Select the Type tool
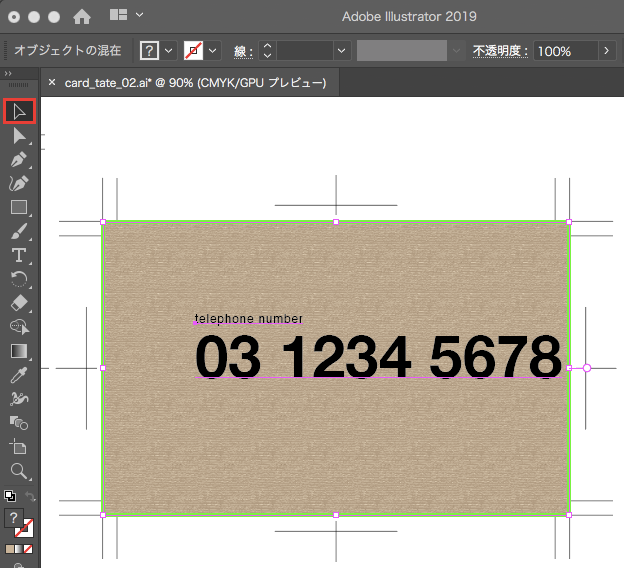Viewport: 624px width, 568px height. point(19,255)
